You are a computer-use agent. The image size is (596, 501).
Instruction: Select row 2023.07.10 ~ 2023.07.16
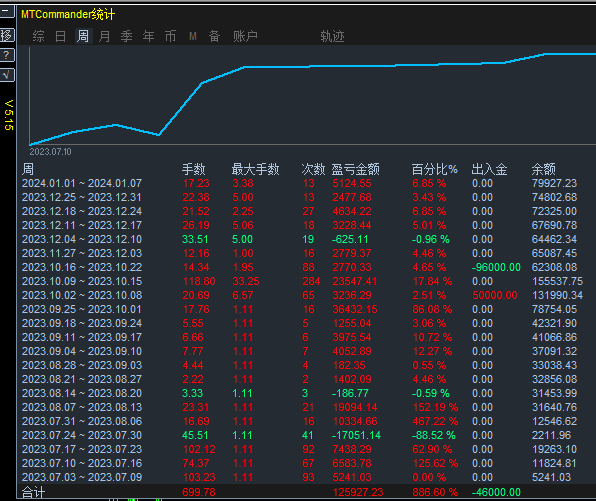point(302,463)
